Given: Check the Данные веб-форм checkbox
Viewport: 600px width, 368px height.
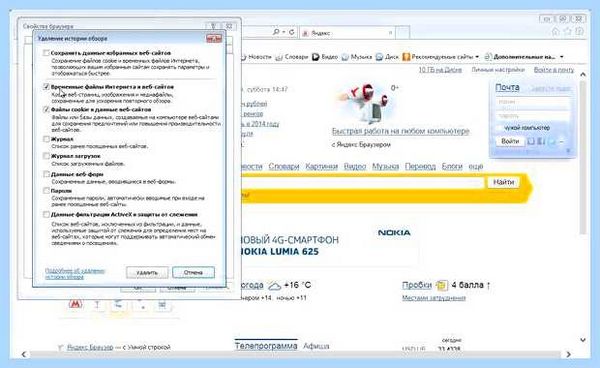Looking at the screenshot, I should pyautogui.click(x=46, y=174).
